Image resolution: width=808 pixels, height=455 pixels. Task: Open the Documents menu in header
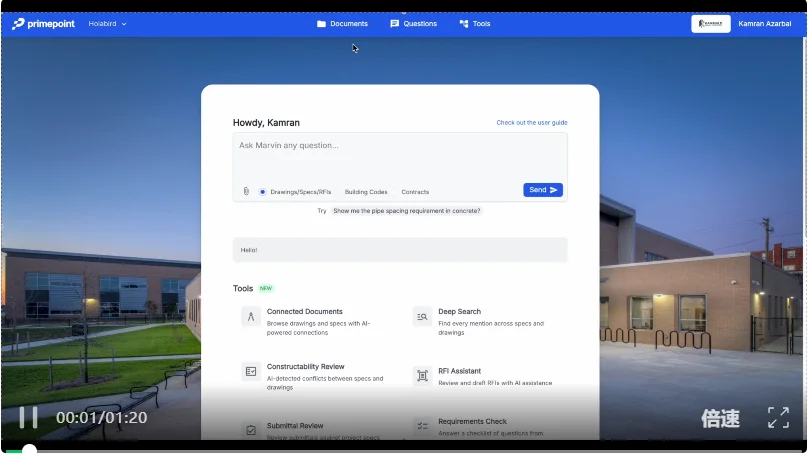[x=342, y=23]
